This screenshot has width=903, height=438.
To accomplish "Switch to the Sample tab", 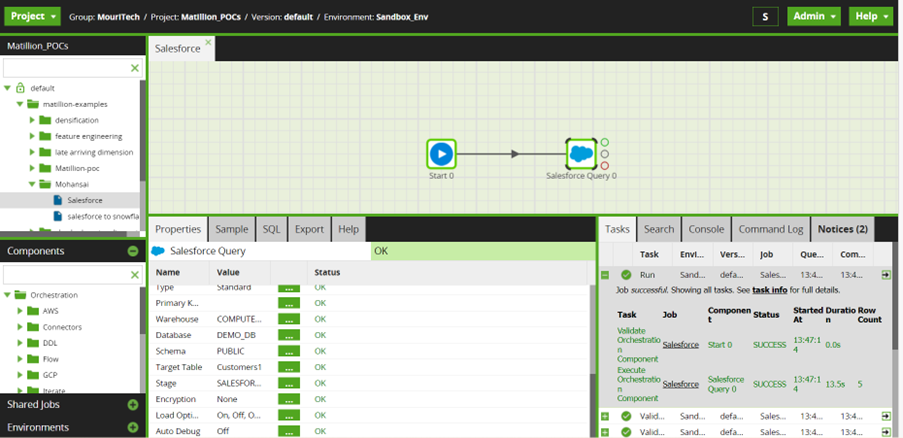I will pyautogui.click(x=231, y=229).
